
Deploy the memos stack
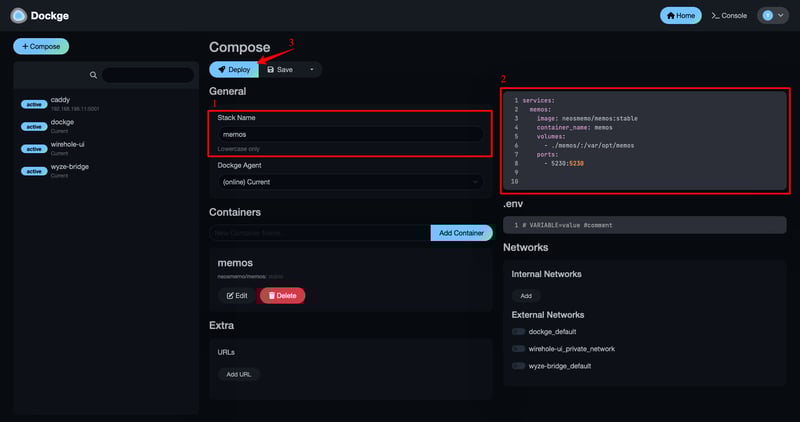click(x=233, y=70)
